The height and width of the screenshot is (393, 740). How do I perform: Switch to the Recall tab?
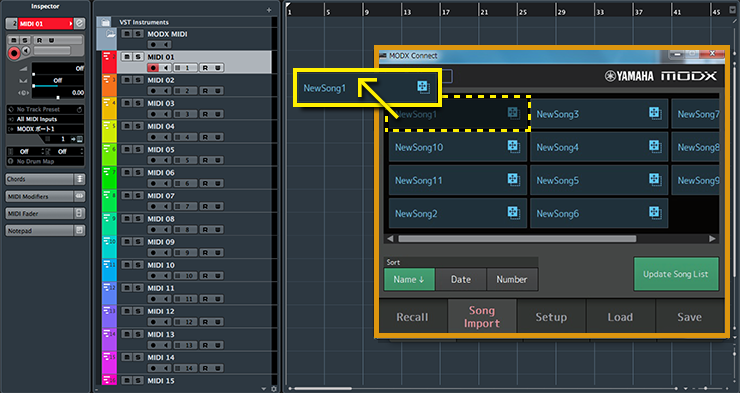click(412, 317)
